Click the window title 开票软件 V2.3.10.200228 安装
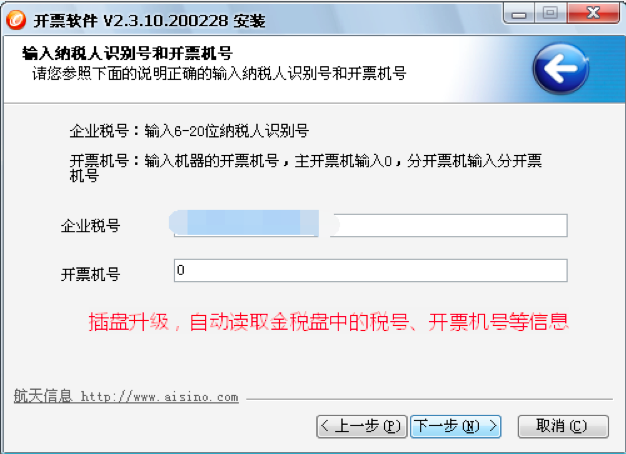The height and width of the screenshot is (454, 626). click(x=149, y=20)
